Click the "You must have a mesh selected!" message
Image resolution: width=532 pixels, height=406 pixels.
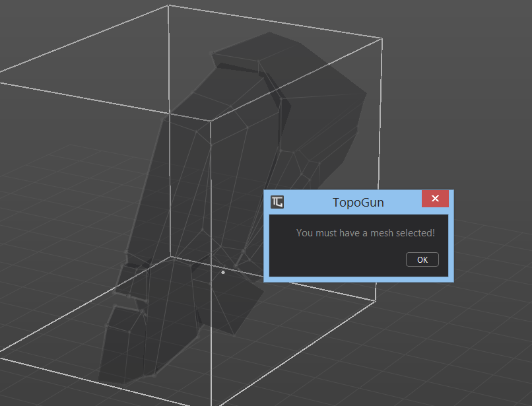pos(366,233)
